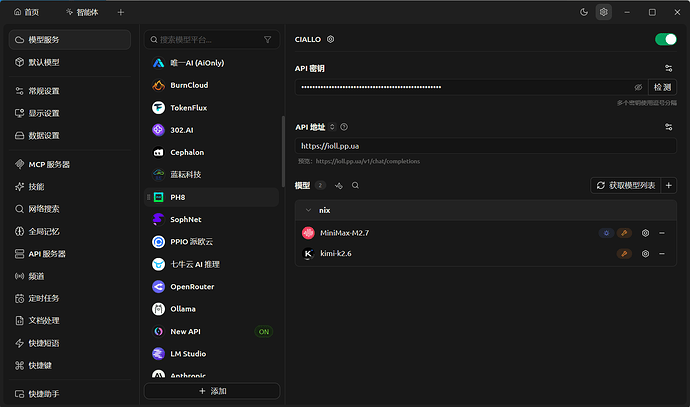This screenshot has height=407, width=690.
Task: Select New API provider
Action: pos(212,331)
